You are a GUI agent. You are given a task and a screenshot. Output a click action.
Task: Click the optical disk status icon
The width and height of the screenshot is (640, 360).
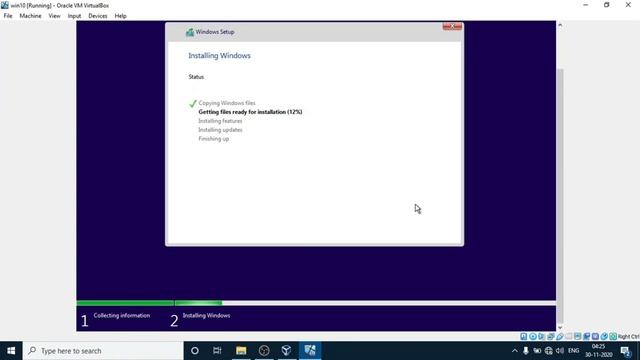tap(533, 336)
